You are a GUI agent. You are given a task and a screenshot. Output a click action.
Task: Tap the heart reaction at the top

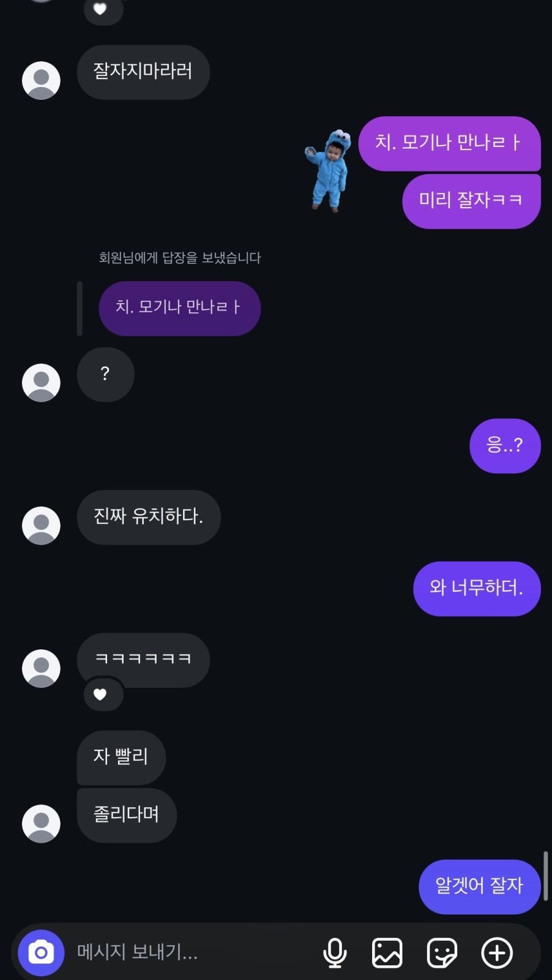(100, 9)
